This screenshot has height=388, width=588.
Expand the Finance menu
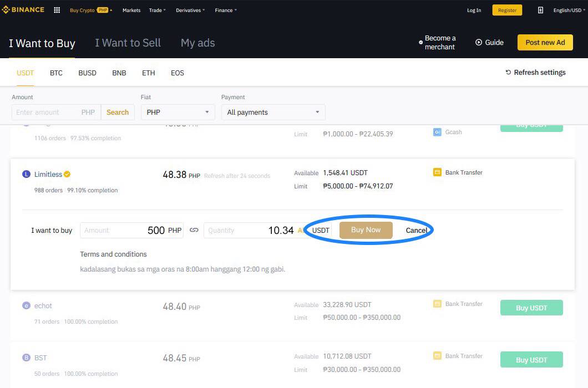(x=226, y=10)
